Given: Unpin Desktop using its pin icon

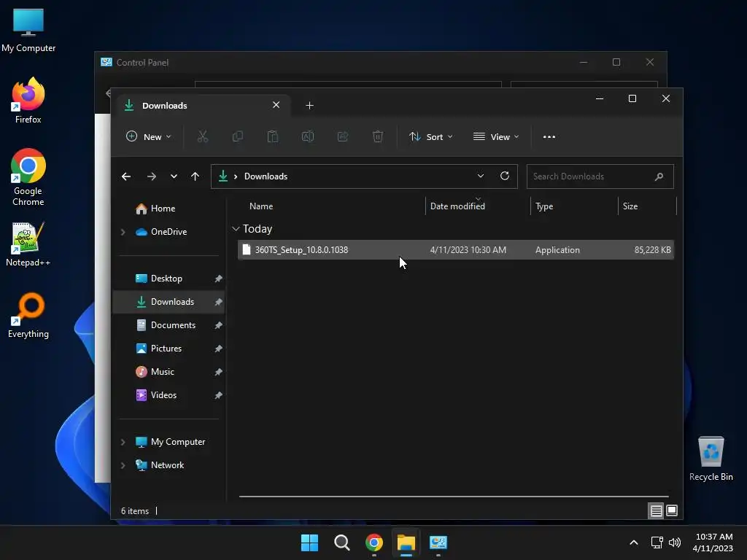Looking at the screenshot, I should (x=218, y=279).
